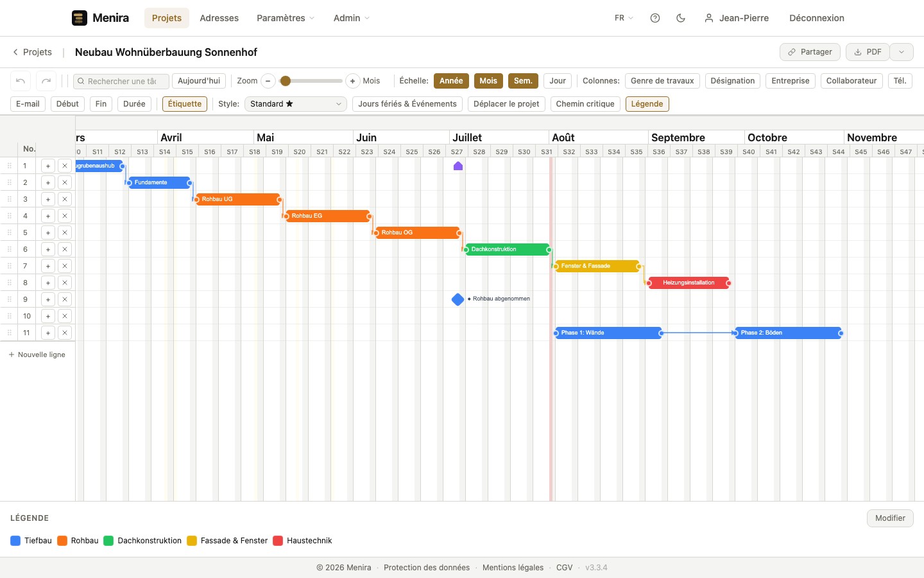The width and height of the screenshot is (924, 578).
Task: Open the Style Standard dropdown
Action: pyautogui.click(x=296, y=104)
